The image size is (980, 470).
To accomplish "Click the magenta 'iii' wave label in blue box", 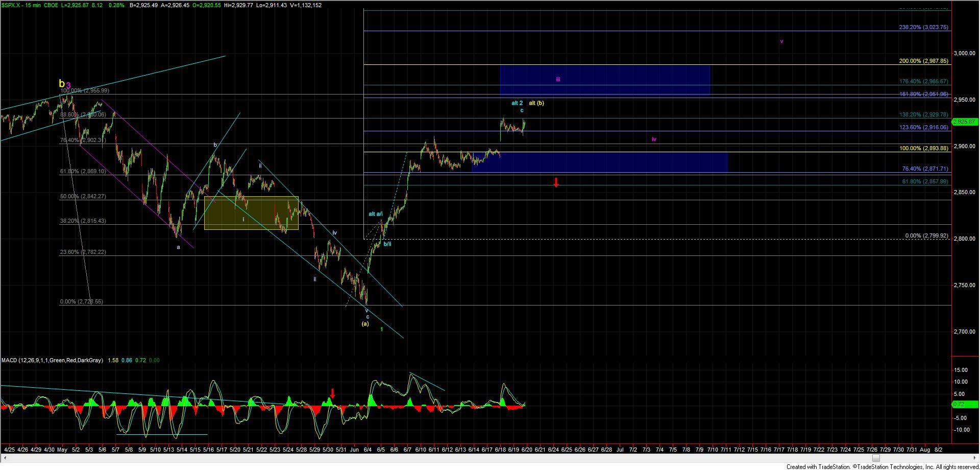I will click(558, 80).
